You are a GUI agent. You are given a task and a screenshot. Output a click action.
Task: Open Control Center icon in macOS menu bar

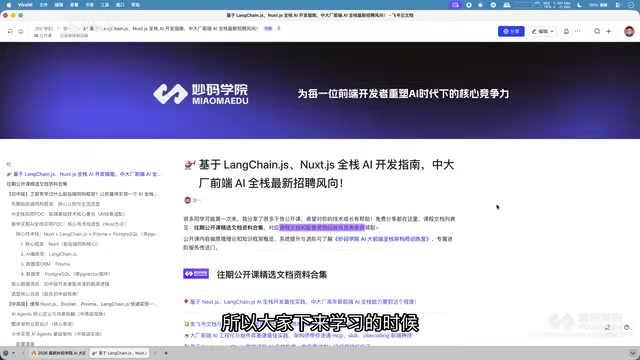(619, 5)
